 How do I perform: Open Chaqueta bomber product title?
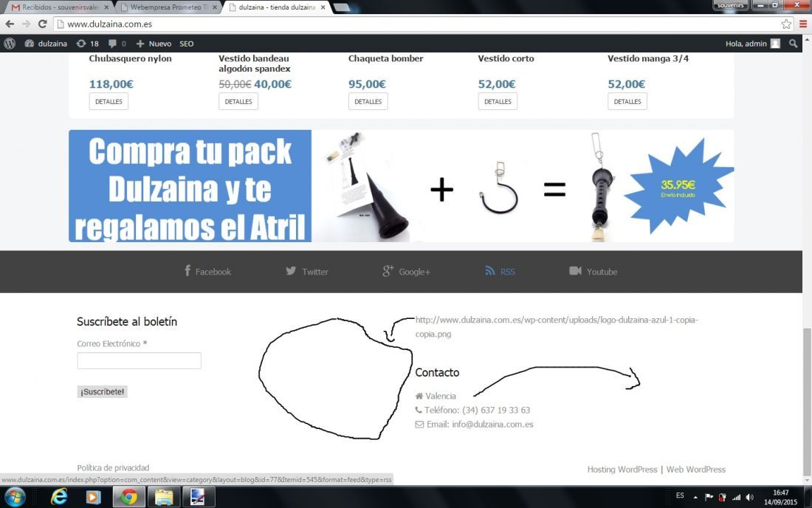386,58
